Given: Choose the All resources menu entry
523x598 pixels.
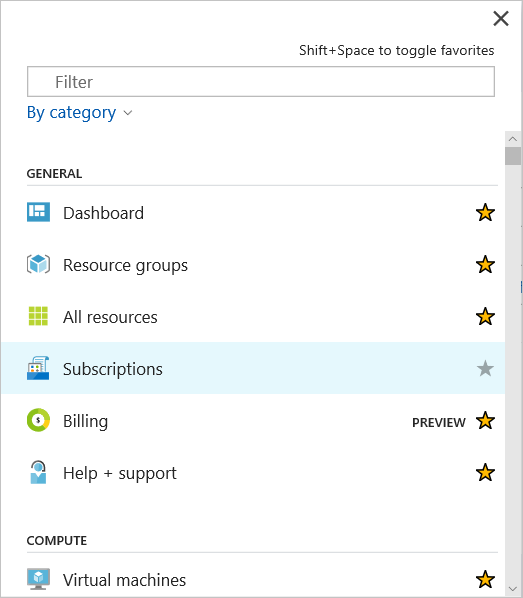Looking at the screenshot, I should [253, 317].
